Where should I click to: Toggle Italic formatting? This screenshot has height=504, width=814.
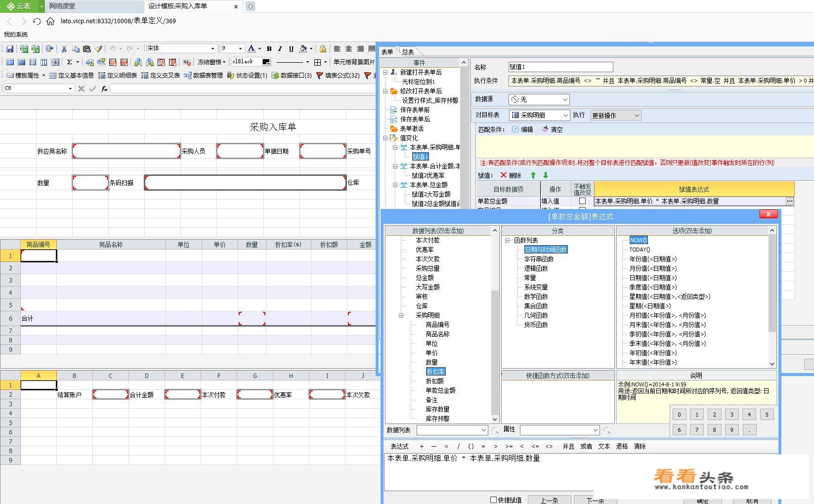tap(280, 48)
